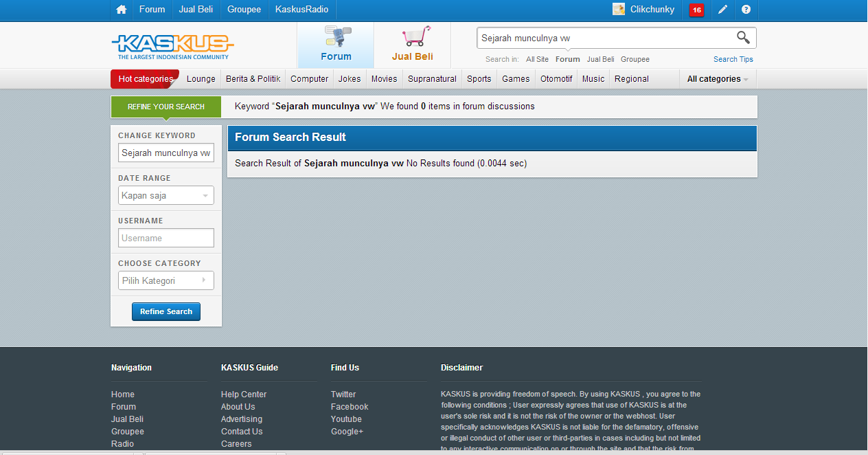Select the Hot categories tab
Screen dimensions: 868x455
pyautogui.click(x=145, y=79)
